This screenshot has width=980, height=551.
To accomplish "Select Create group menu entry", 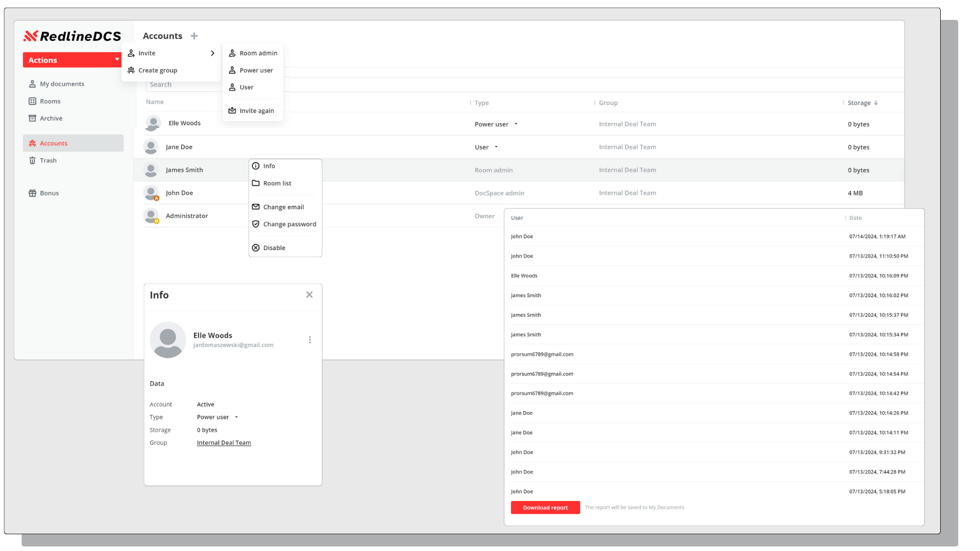I will [x=158, y=70].
